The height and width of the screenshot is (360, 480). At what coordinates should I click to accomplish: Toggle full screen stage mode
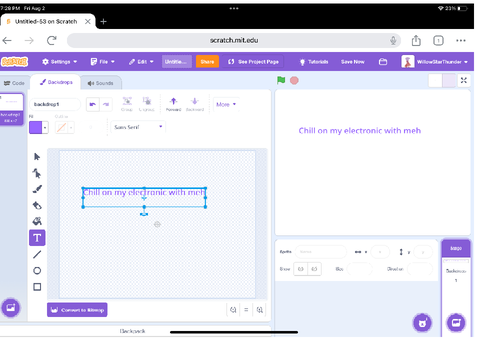pos(464,80)
